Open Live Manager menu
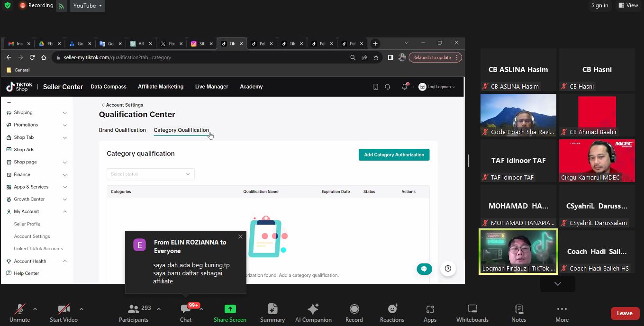 point(211,87)
